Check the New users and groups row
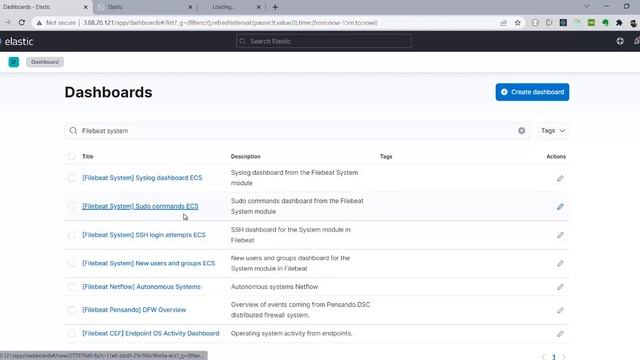The image size is (640, 360). [x=72, y=263]
